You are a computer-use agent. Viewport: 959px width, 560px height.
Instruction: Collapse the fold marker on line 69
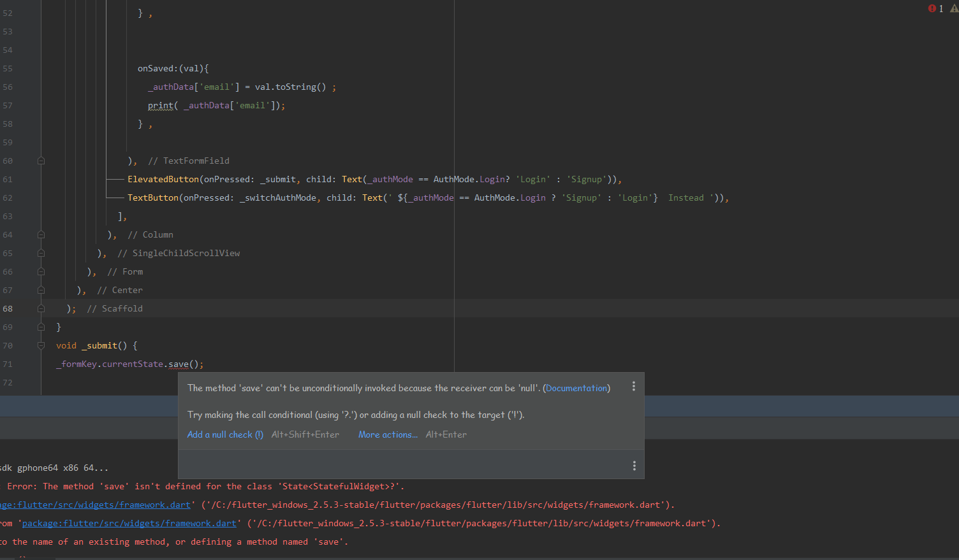click(x=41, y=327)
